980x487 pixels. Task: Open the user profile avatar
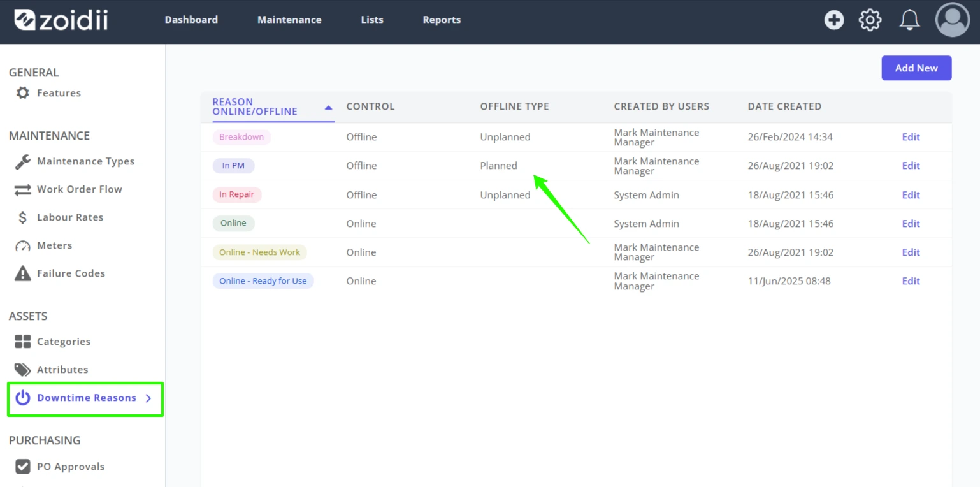coord(953,19)
